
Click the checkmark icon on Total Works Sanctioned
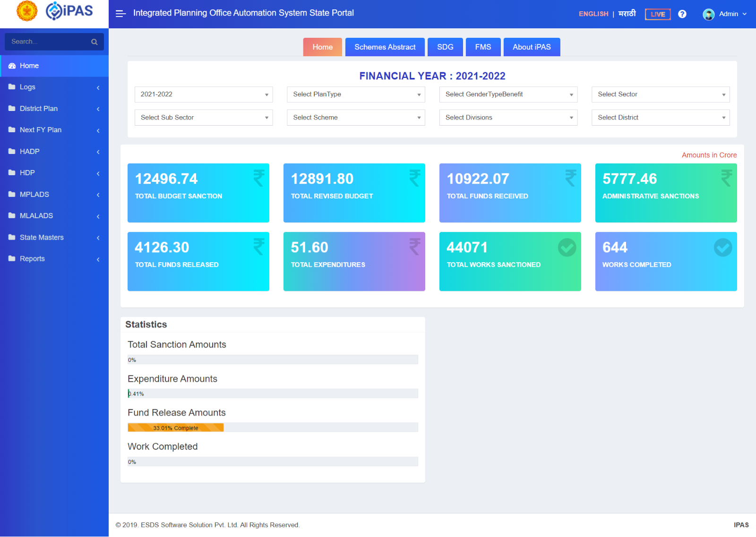pos(567,247)
